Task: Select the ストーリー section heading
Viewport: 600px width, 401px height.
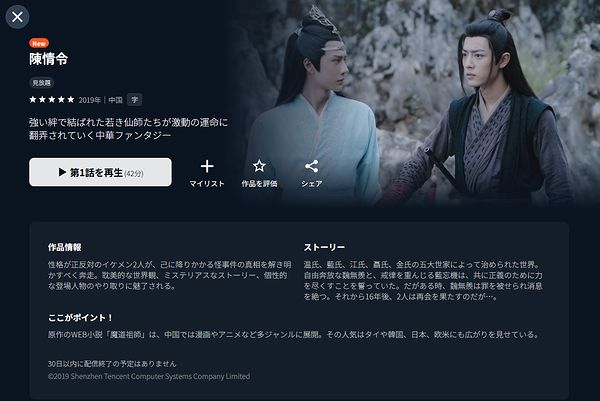Action: [324, 248]
